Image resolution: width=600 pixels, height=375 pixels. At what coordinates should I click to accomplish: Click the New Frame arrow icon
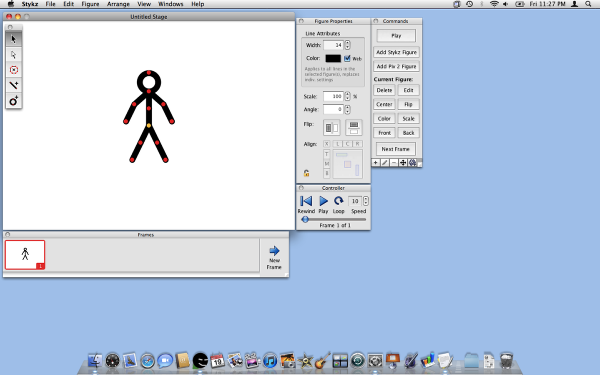[274, 251]
